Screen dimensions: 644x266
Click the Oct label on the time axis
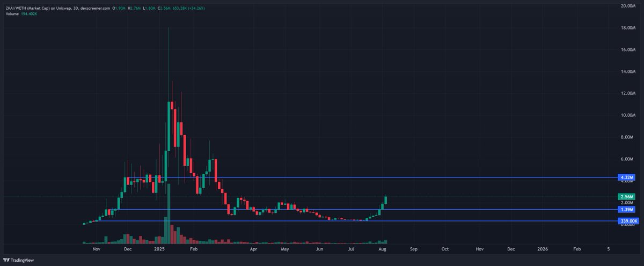tap(445, 249)
